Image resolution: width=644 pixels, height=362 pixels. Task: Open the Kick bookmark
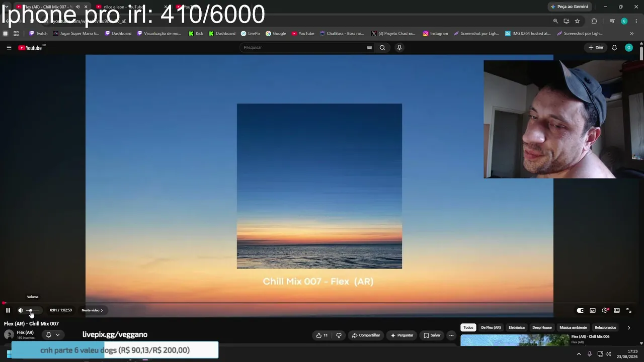[196, 34]
